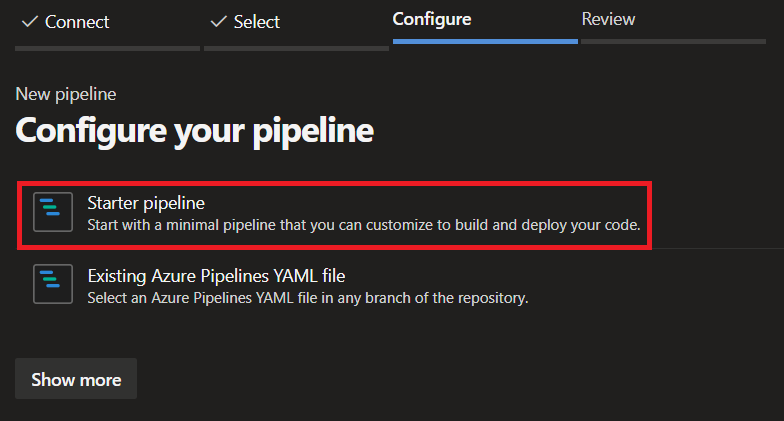Screen dimensions: 784x421
Task: Click the blue progress bar under Configure
Action: coord(485,42)
